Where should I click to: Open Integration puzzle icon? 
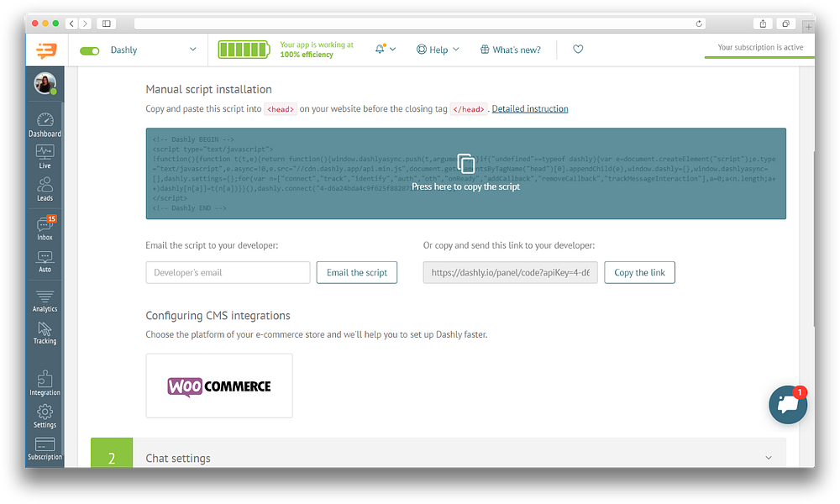tap(45, 383)
